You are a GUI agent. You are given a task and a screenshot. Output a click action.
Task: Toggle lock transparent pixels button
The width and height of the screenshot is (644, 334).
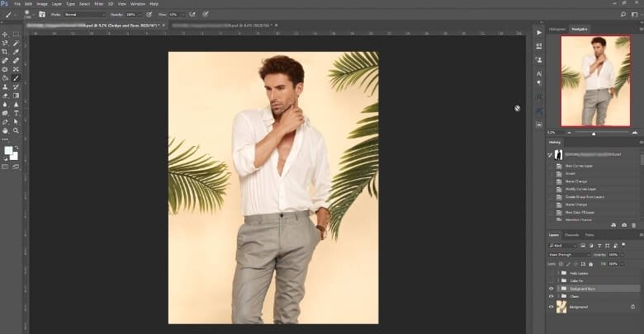point(561,264)
